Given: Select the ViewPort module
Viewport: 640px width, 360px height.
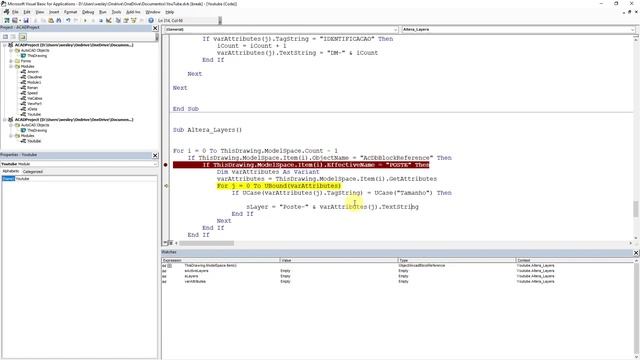Looking at the screenshot, I should coord(34,104).
